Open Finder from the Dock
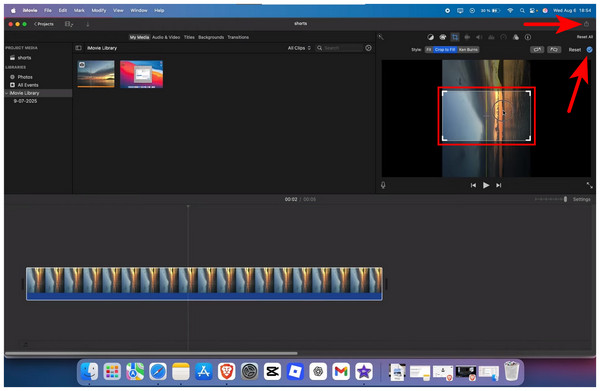The height and width of the screenshot is (391, 600). click(x=89, y=371)
